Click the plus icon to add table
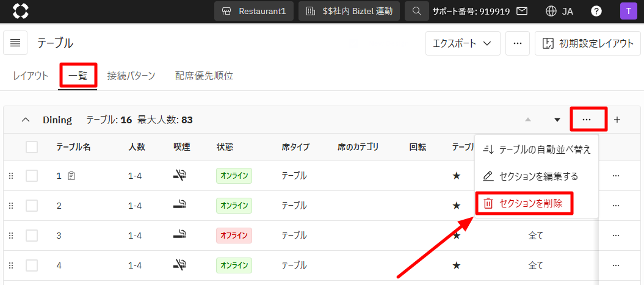This screenshot has width=644, height=285. 617,120
